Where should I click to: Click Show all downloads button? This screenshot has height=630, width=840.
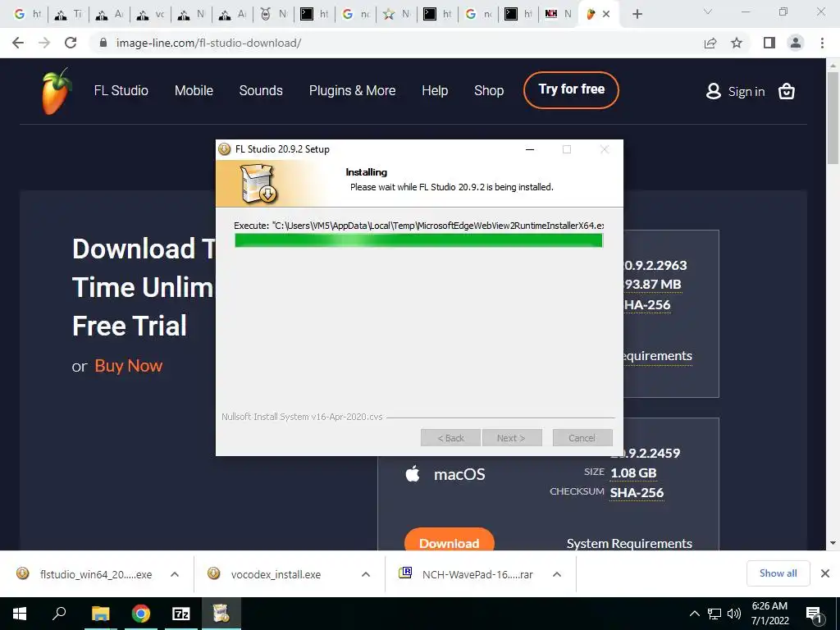tap(778, 573)
